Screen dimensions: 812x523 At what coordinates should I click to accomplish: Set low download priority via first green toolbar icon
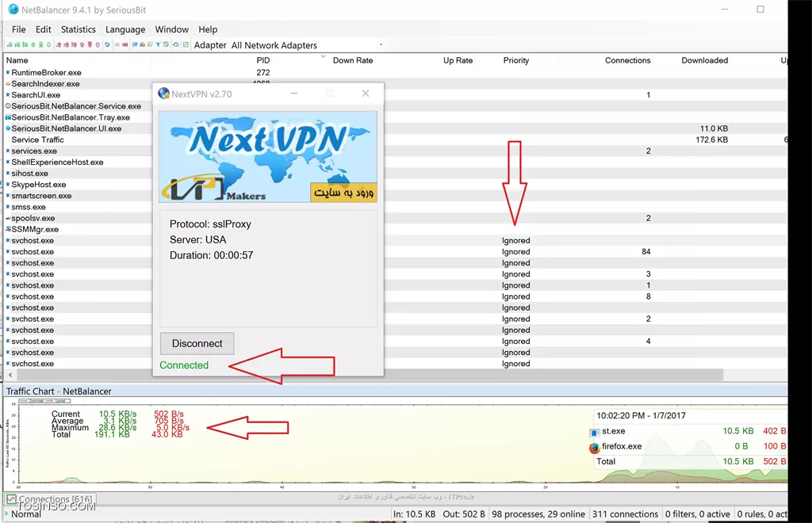10,44
